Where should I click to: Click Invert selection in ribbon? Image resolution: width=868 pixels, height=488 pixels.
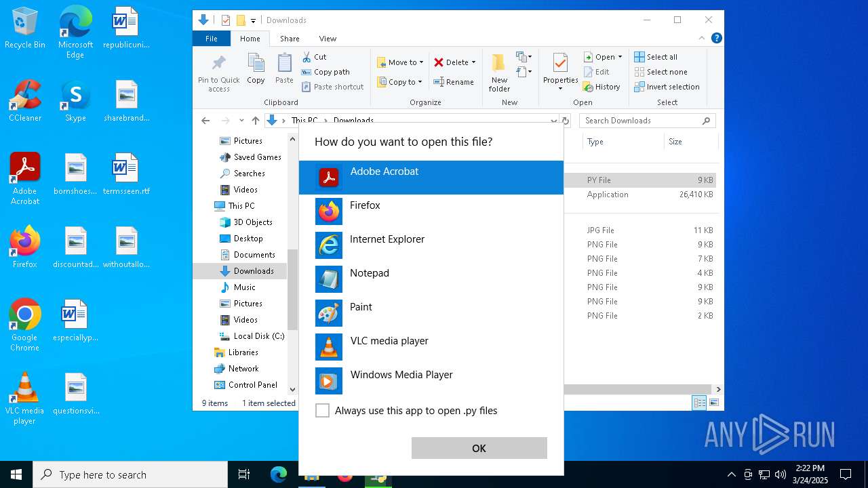pos(667,87)
